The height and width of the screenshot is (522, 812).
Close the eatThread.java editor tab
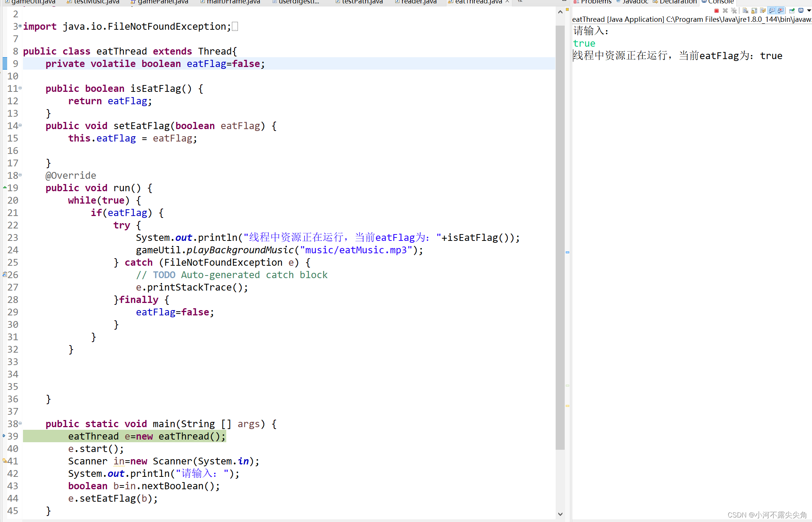pos(507,2)
